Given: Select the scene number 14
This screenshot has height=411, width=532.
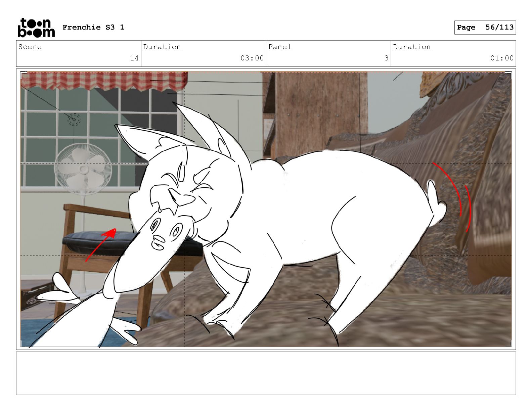Looking at the screenshot, I should click(134, 58).
